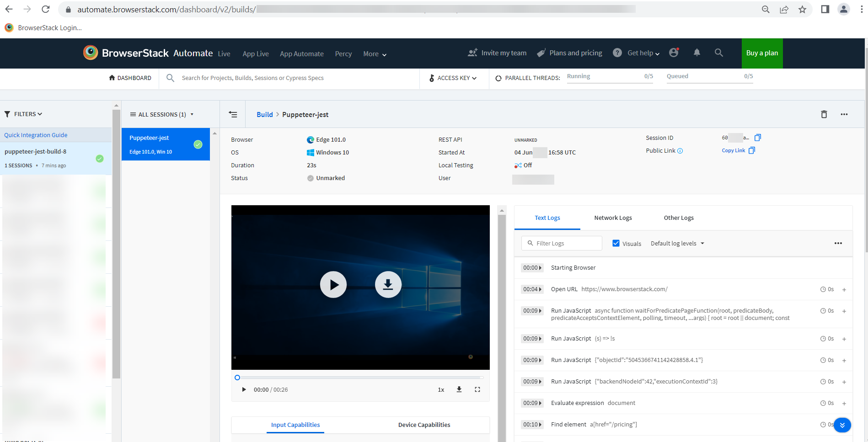Viewport: 868px width, 442px height.
Task: Select the Device Capabilities tab
Action: pyautogui.click(x=424, y=425)
